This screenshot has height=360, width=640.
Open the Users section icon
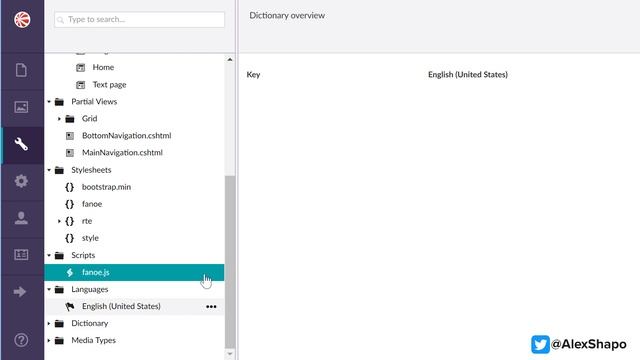(x=21, y=218)
